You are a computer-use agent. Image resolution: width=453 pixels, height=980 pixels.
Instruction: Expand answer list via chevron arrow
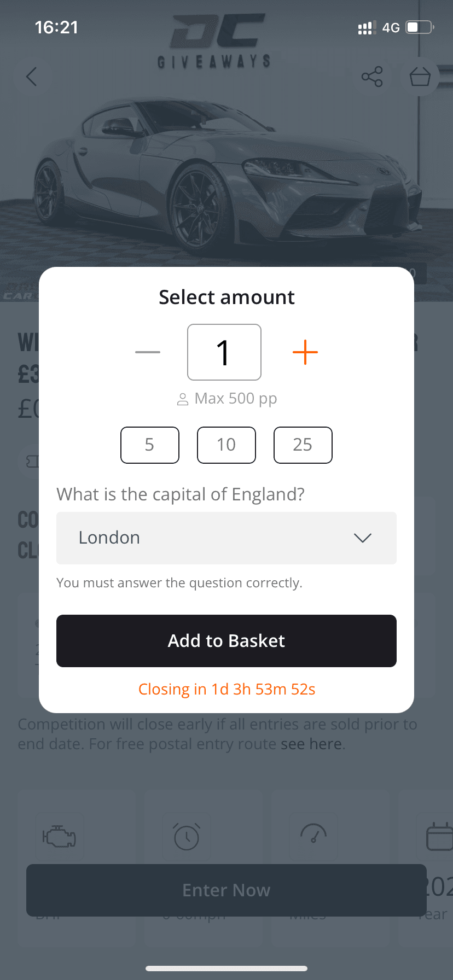(x=363, y=538)
